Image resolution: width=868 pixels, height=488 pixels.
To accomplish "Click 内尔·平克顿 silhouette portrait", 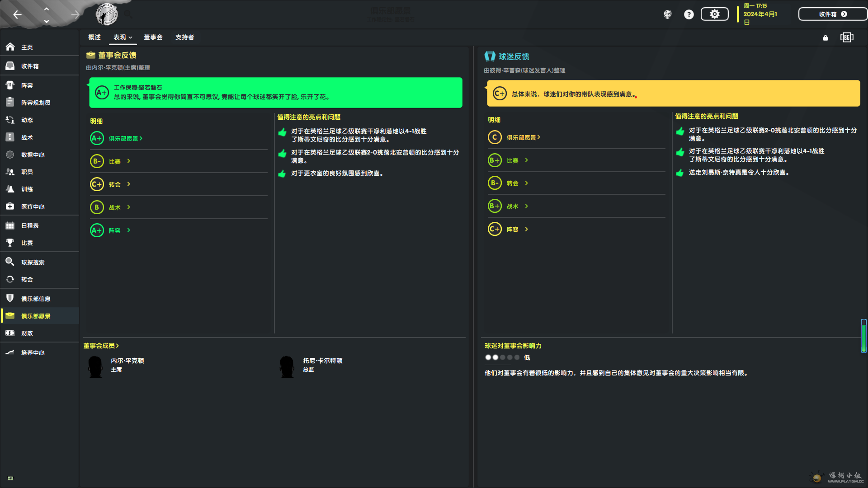I will [95, 366].
